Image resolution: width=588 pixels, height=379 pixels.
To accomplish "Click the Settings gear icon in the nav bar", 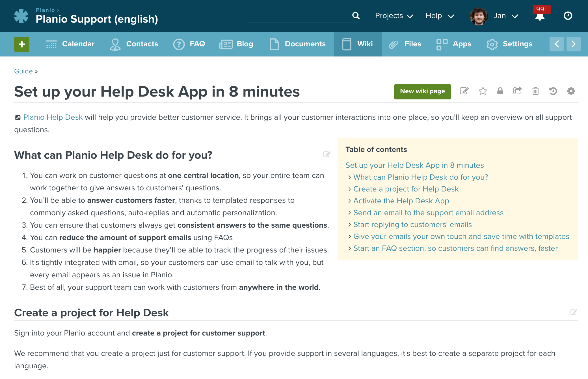I will coord(492,44).
